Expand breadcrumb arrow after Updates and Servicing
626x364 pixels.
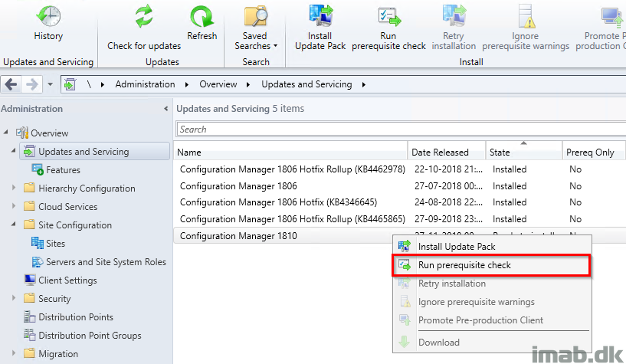click(364, 84)
